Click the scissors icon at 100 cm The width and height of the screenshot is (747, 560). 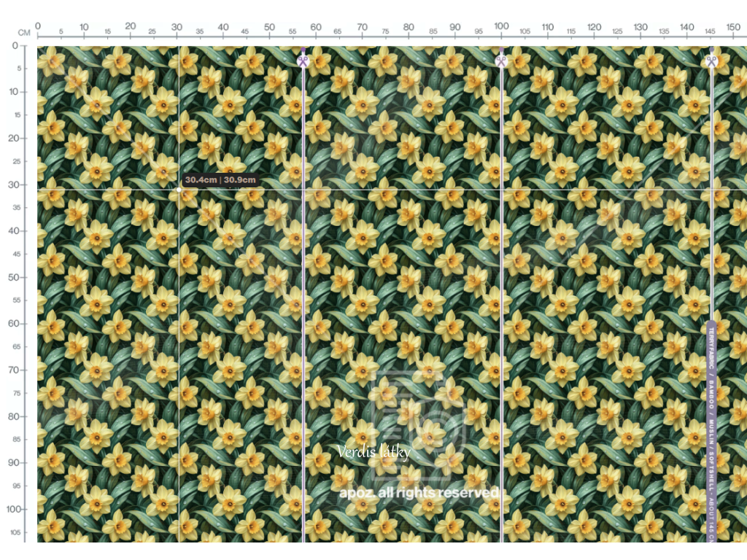(501, 61)
